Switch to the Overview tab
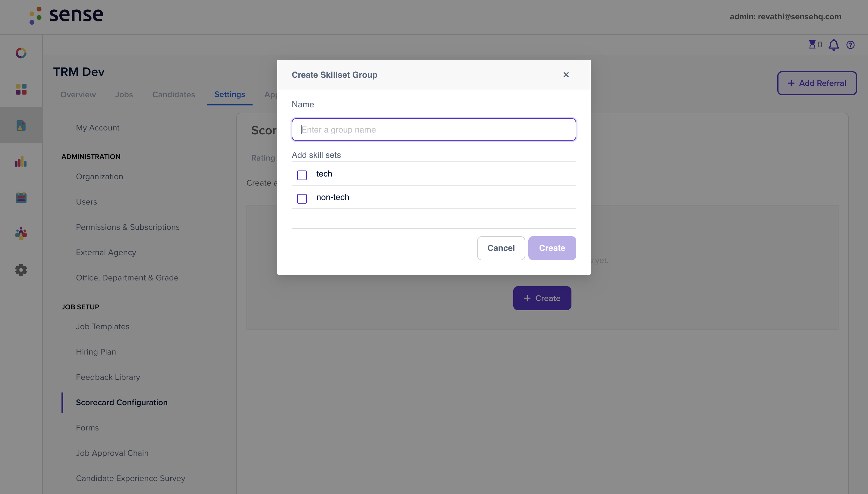The image size is (868, 494). (x=78, y=95)
